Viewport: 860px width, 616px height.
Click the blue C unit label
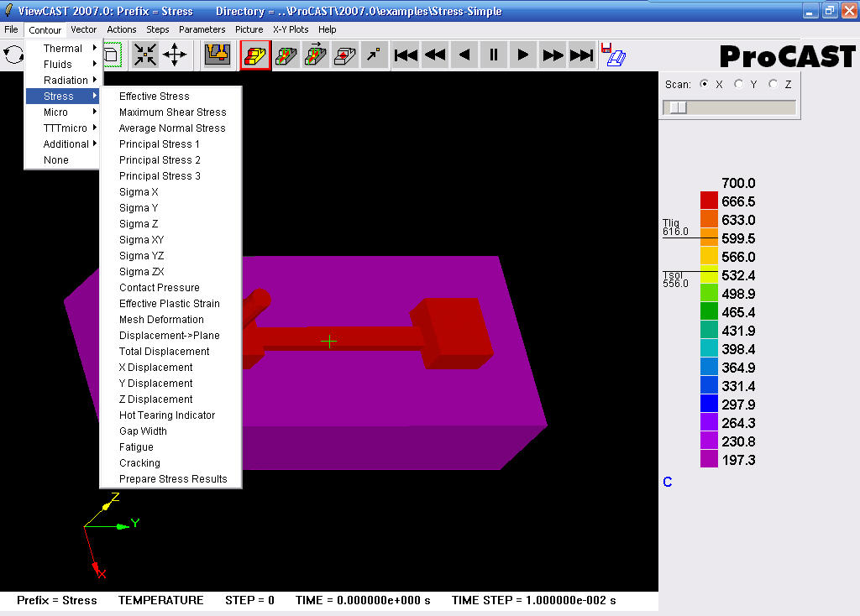tap(668, 482)
